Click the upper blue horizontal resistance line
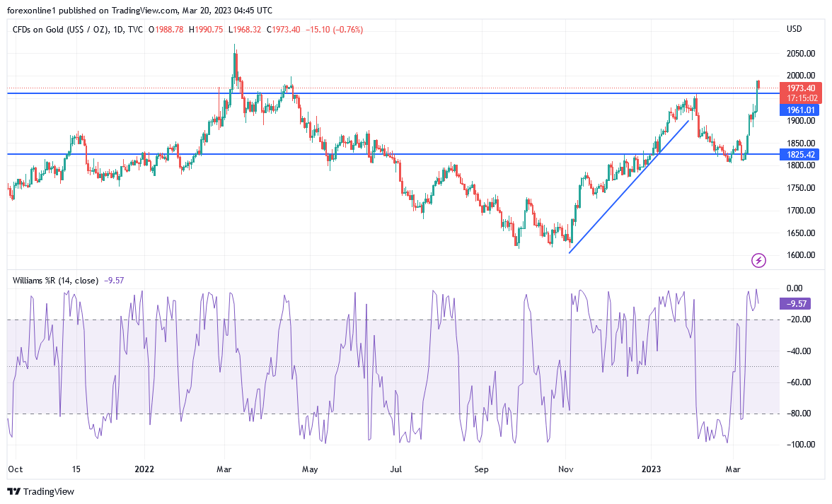832x504 pixels. [x=393, y=93]
